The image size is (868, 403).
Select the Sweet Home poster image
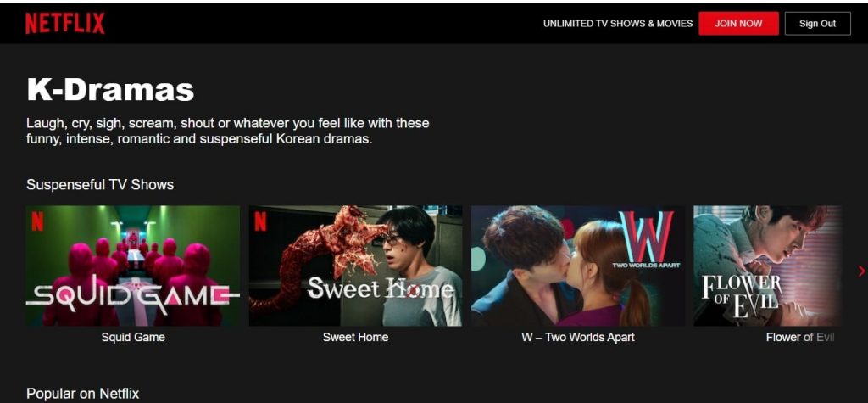click(355, 266)
